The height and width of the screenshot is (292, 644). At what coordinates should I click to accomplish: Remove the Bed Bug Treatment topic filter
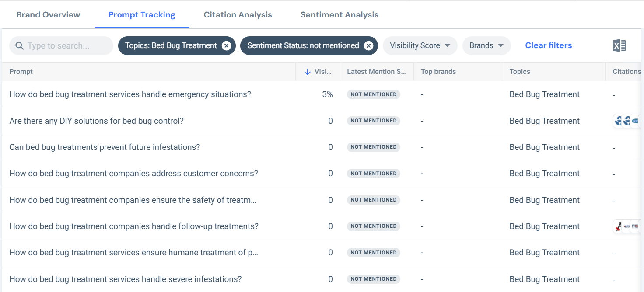coord(226,46)
